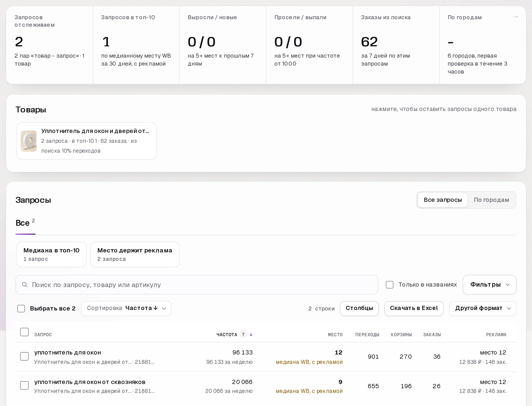Viewport: 532px width, 406px height.
Task: Open the Столбцы button
Action: (x=359, y=308)
